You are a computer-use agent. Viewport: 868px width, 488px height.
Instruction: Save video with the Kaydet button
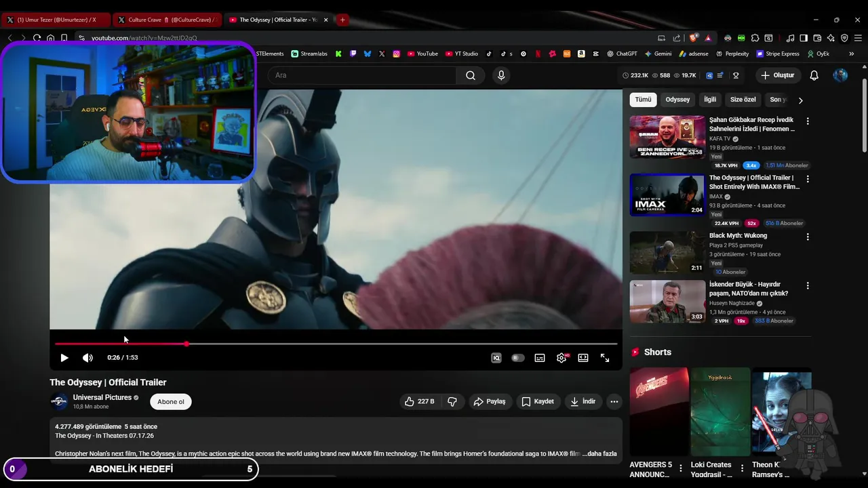tap(538, 401)
